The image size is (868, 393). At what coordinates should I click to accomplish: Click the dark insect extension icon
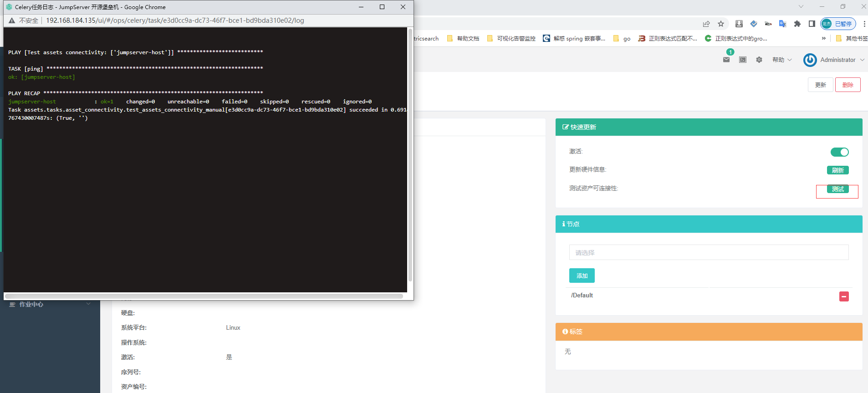click(x=768, y=24)
